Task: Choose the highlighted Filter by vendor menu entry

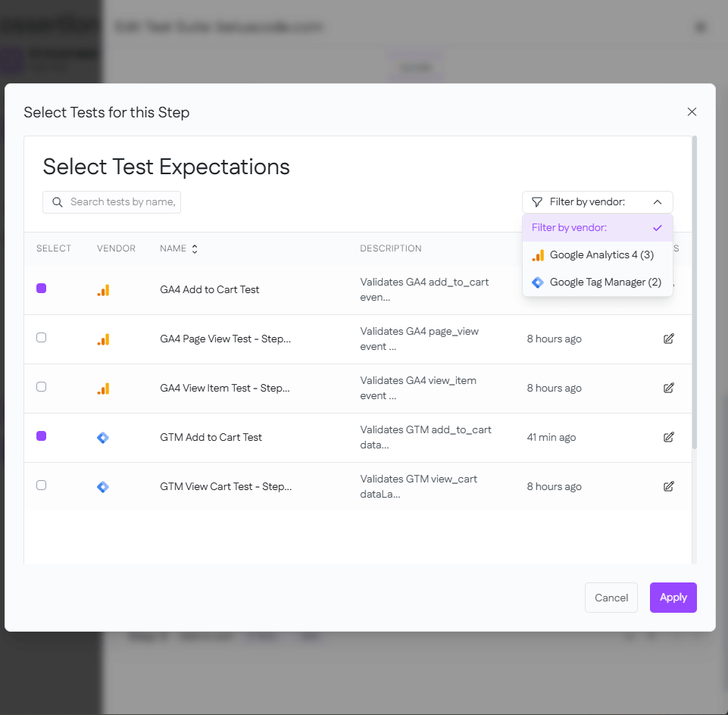Action: (598, 227)
